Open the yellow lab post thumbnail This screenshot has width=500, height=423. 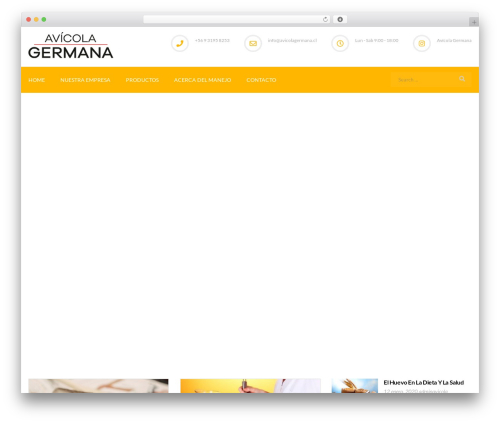pyautogui.click(x=250, y=386)
